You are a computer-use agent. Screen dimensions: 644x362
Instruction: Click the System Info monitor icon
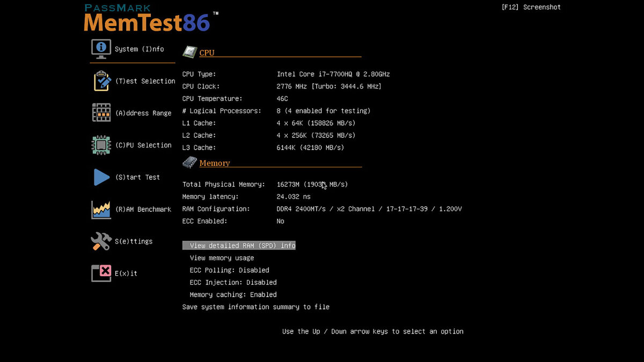click(101, 49)
